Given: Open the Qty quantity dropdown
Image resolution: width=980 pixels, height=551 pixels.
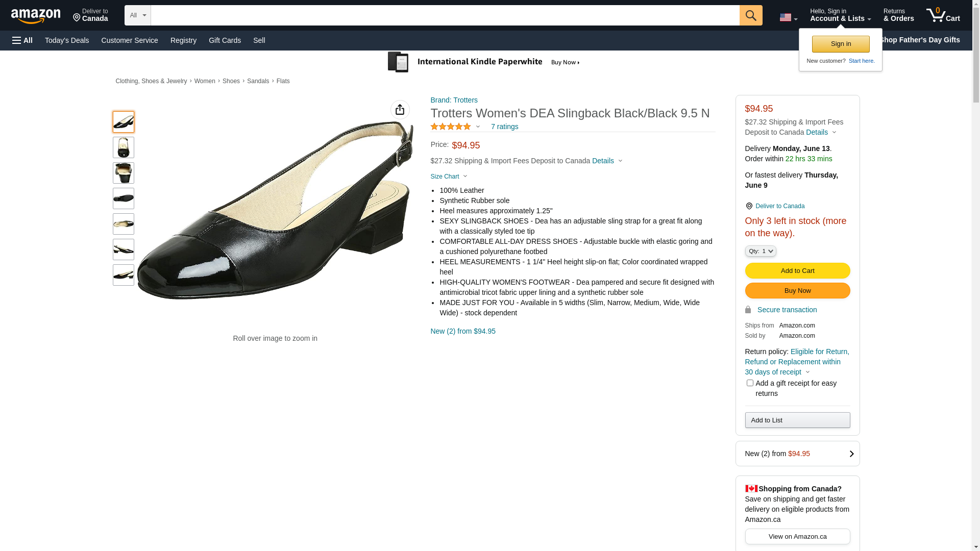Looking at the screenshot, I should (760, 251).
